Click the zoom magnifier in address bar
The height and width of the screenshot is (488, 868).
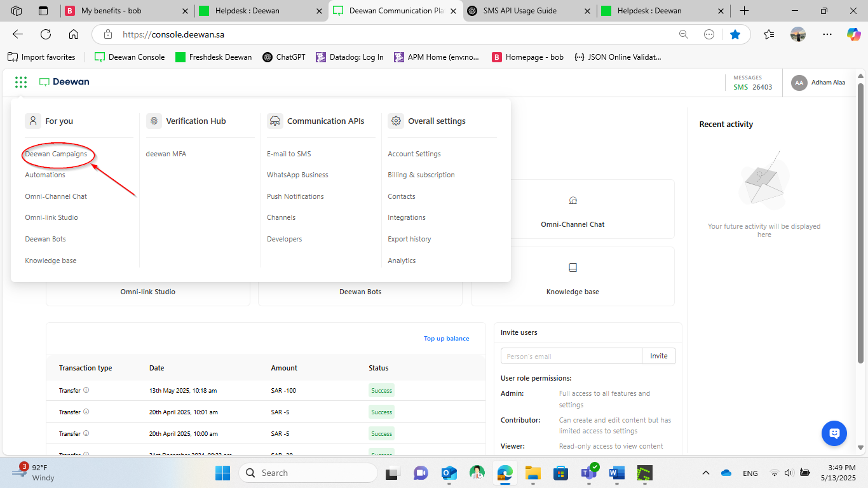coord(684,34)
